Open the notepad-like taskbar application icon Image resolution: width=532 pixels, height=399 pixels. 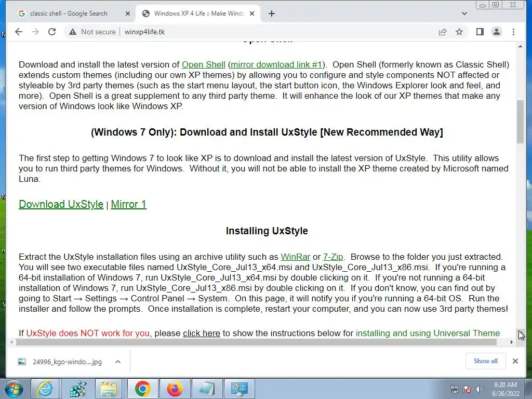pyautogui.click(x=207, y=389)
